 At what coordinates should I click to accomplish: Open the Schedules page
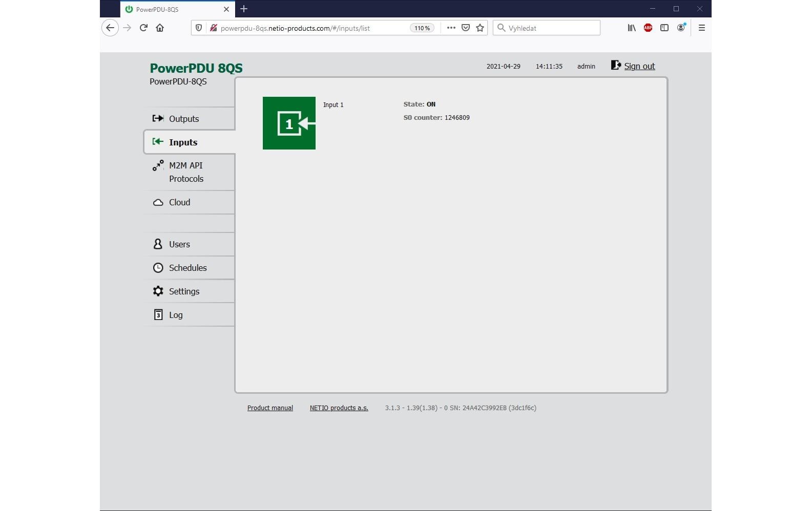pos(190,268)
